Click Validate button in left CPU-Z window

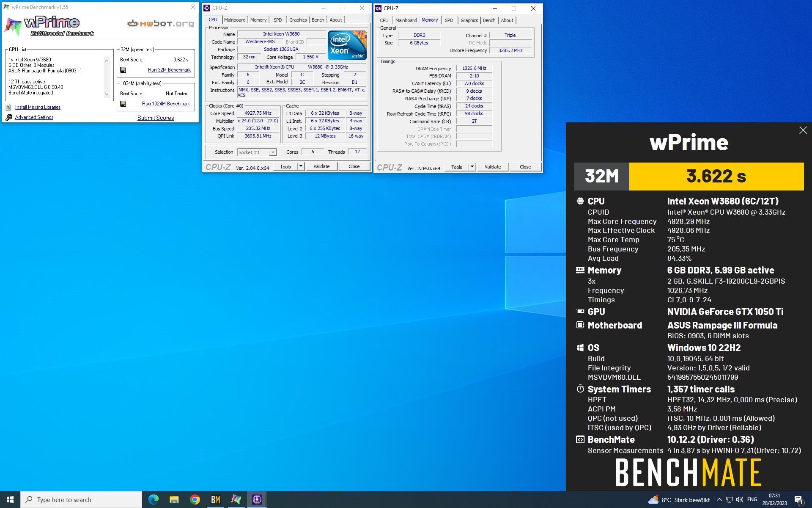(321, 166)
